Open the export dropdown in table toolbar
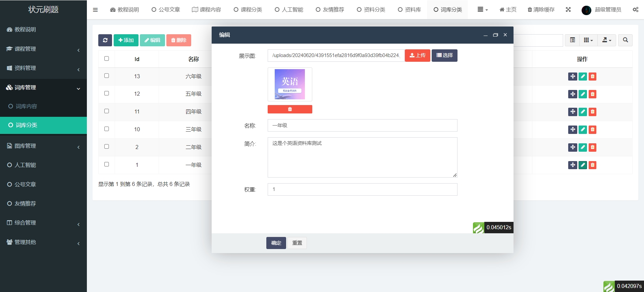 606,40
